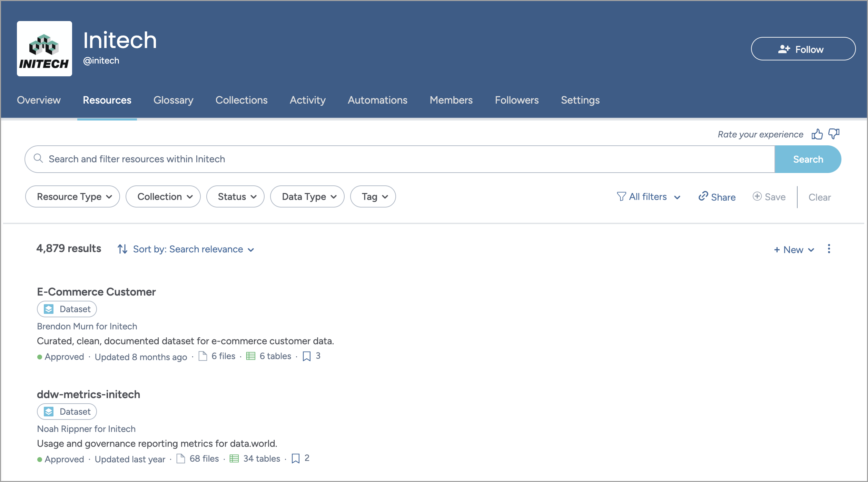Click bookmark icon on ddw-metrics-initech
Viewport: 868px width, 482px height.
click(295, 459)
